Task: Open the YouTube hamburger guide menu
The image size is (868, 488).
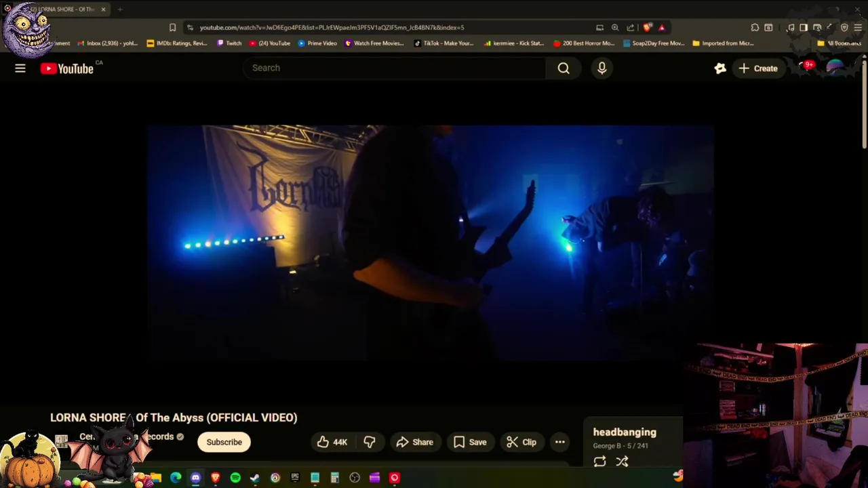Action: click(20, 68)
